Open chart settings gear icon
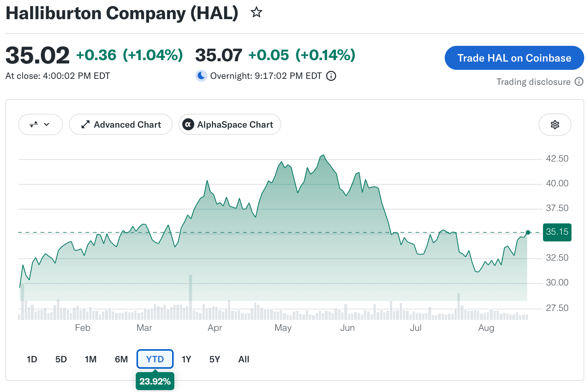This screenshot has height=392, width=588. (x=555, y=125)
